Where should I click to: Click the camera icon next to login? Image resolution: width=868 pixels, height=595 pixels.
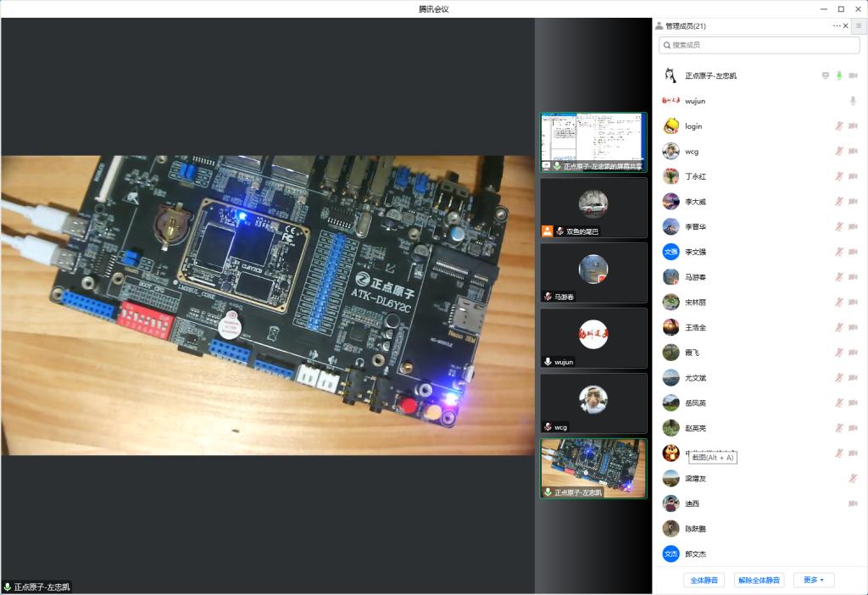(x=853, y=126)
